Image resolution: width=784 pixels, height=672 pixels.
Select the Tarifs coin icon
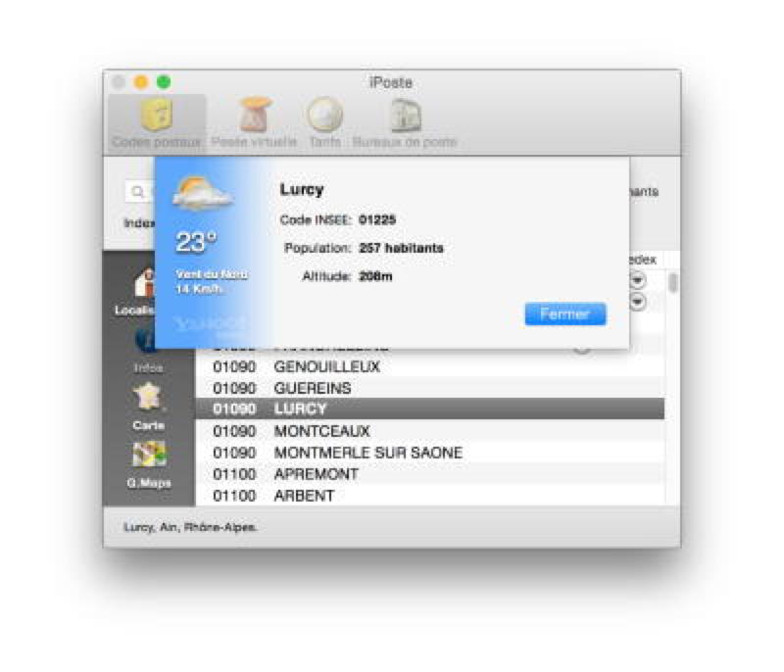[x=324, y=118]
